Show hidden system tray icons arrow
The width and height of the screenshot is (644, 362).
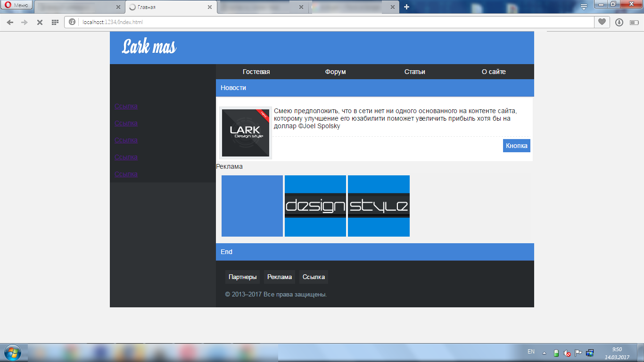[x=545, y=353]
